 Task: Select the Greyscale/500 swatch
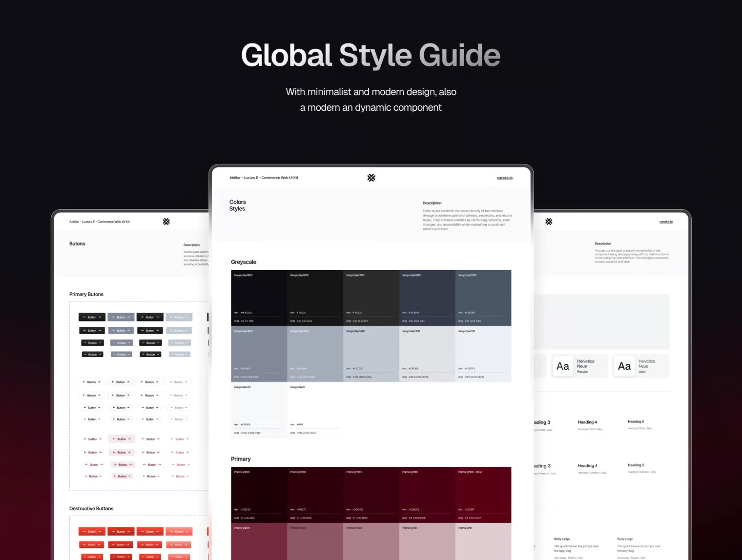[483, 298]
